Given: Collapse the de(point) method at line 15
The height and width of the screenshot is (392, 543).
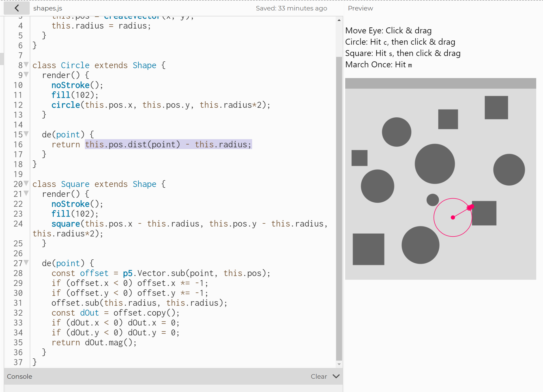Looking at the screenshot, I should [x=26, y=134].
